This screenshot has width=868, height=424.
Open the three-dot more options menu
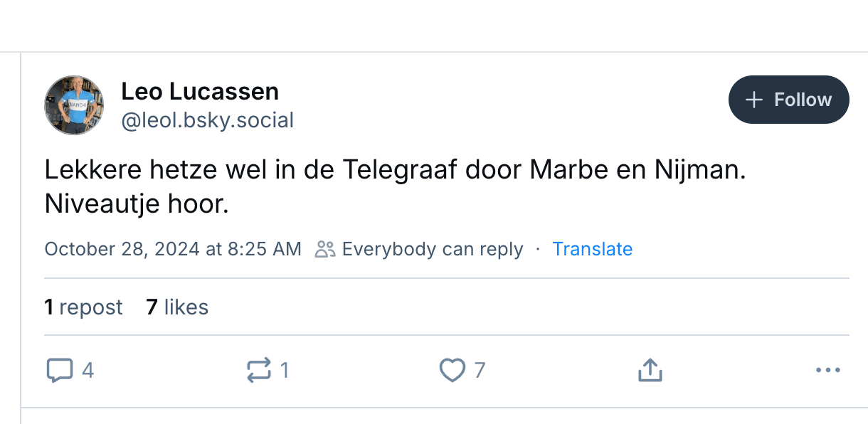pyautogui.click(x=828, y=371)
